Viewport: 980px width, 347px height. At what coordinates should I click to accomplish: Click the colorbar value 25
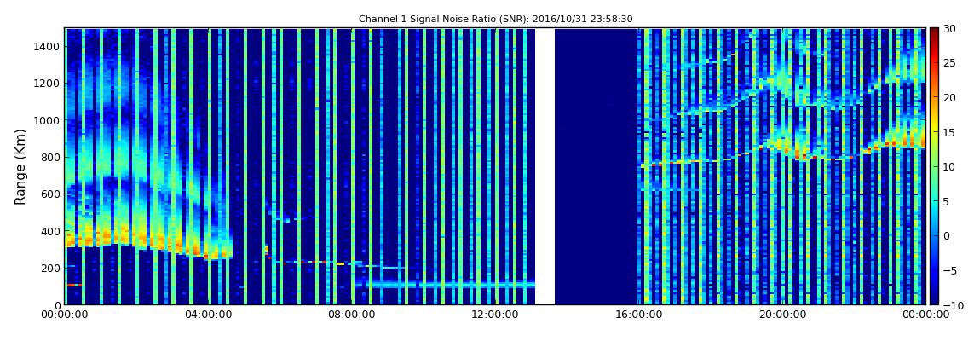click(x=948, y=63)
